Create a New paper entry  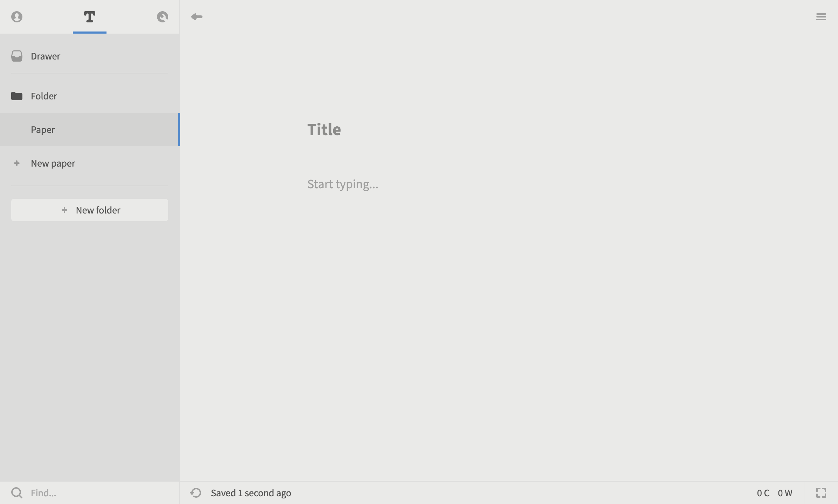click(x=53, y=163)
